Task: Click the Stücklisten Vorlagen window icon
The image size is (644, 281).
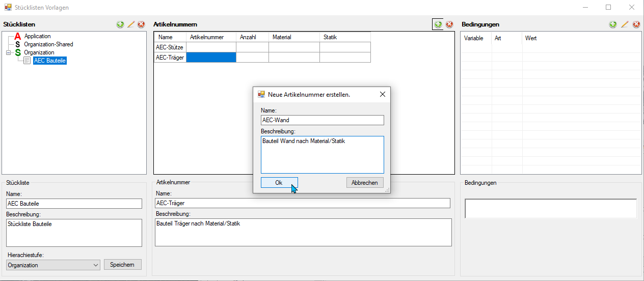Action: (8, 8)
